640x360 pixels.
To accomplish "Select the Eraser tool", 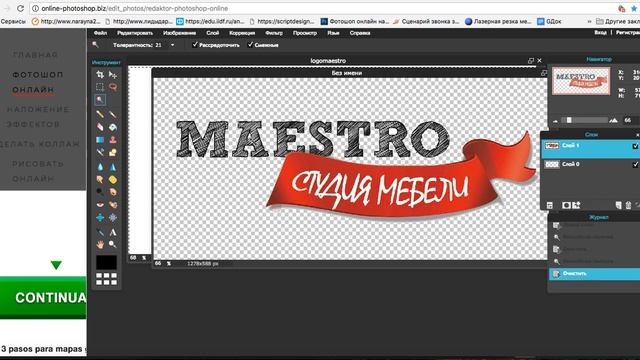I will 100,127.
